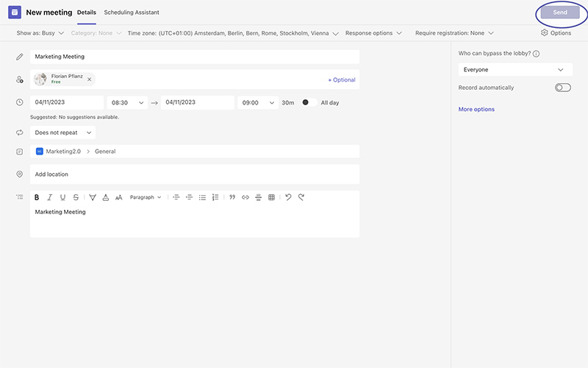
Task: Insert a table in meeting description
Action: pos(271,197)
